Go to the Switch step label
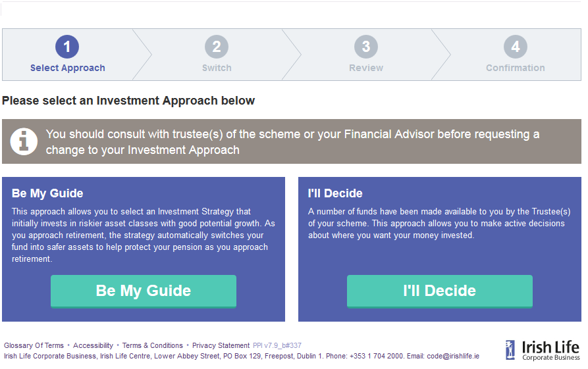Image resolution: width=588 pixels, height=369 pixels. (x=217, y=68)
